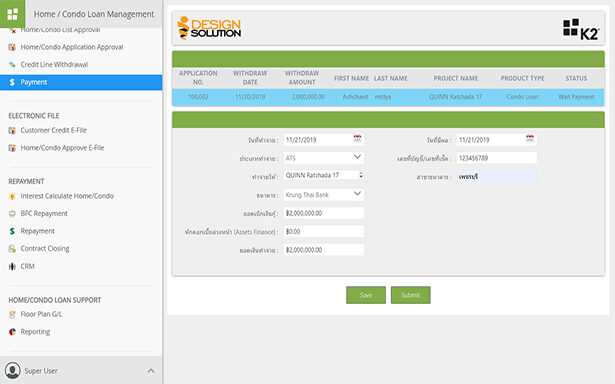Click the Save button
The width and height of the screenshot is (615, 384).
tap(366, 295)
